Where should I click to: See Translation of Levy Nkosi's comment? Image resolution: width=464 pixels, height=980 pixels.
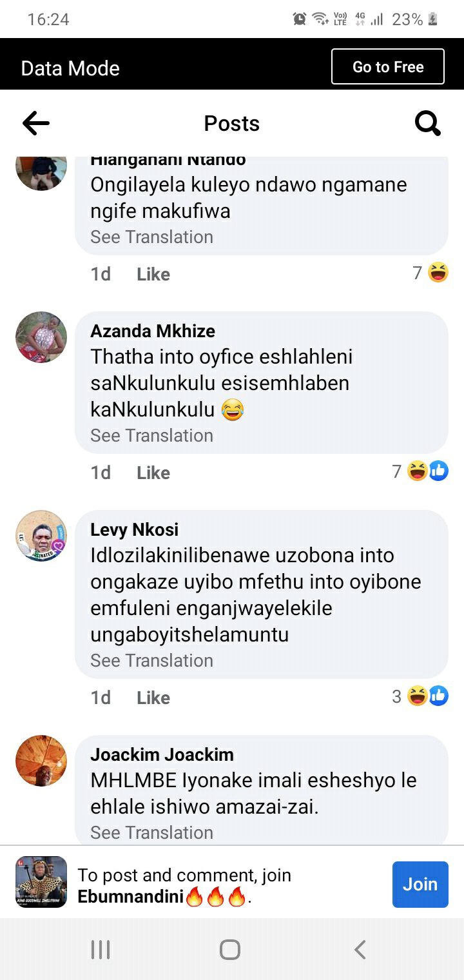pos(151,660)
